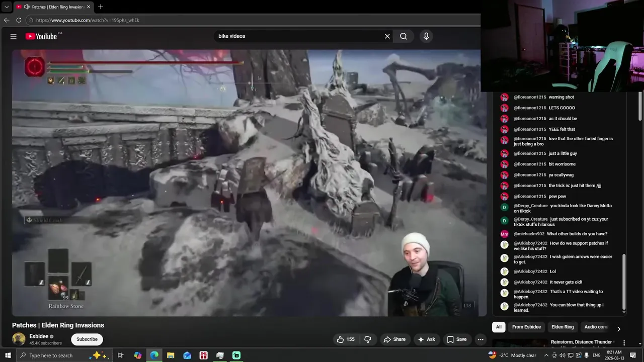Open @michaelm902 chat author avatar
Image resolution: width=644 pixels, height=362 pixels.
[x=504, y=234]
